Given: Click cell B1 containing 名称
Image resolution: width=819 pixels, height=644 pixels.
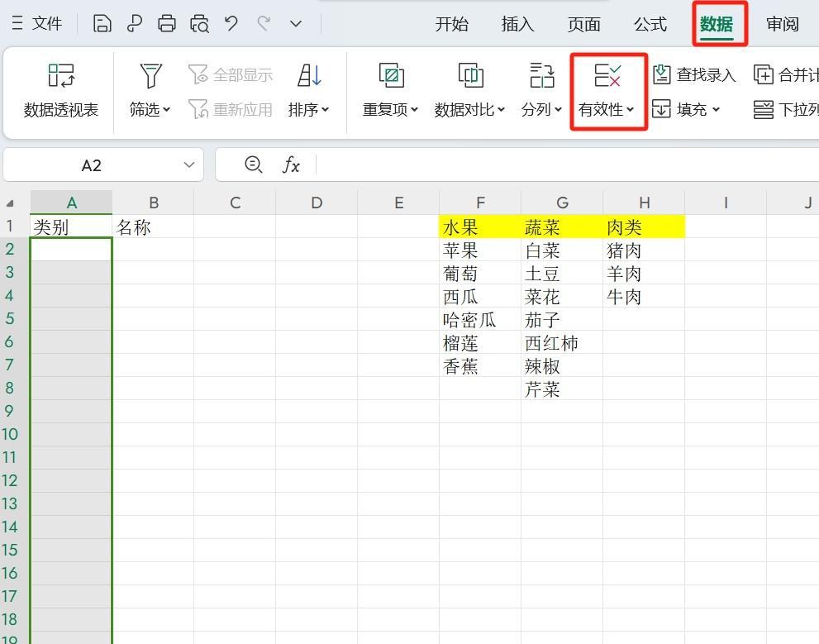Looking at the screenshot, I should [x=153, y=227].
